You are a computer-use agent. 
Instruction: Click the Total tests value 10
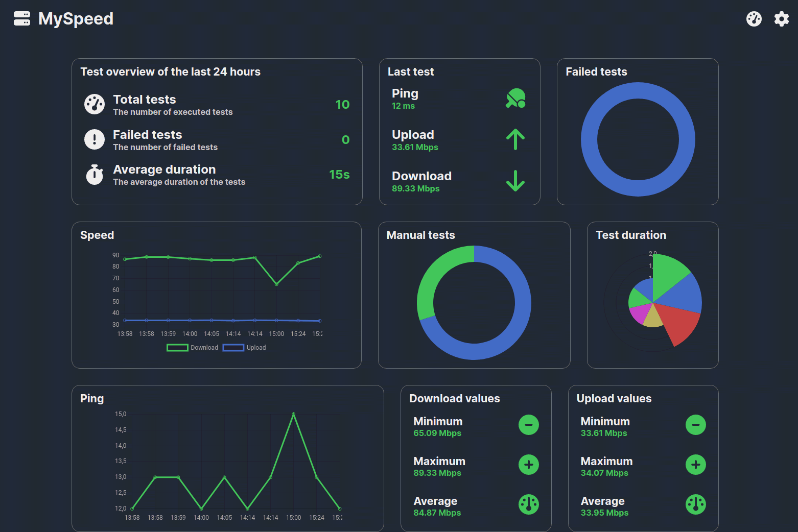point(342,105)
